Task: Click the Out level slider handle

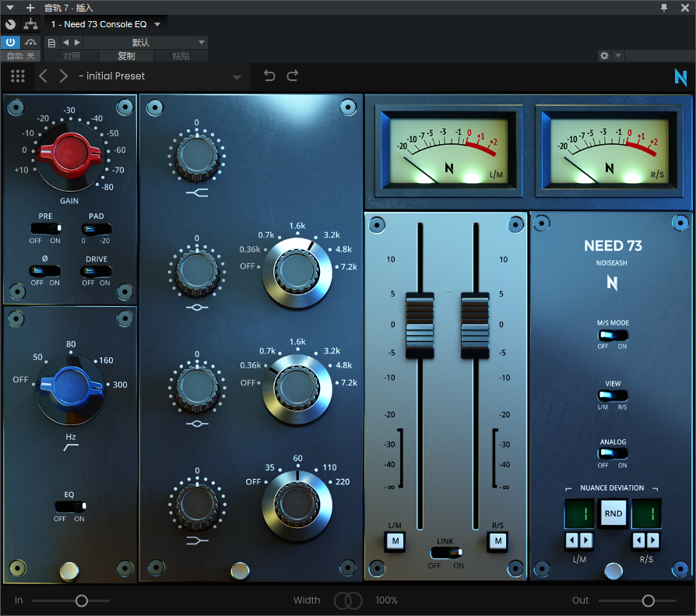Action: click(648, 600)
